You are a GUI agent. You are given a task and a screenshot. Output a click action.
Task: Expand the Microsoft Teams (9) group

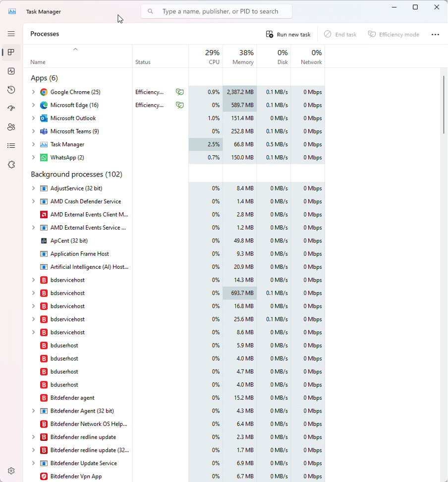pos(33,131)
